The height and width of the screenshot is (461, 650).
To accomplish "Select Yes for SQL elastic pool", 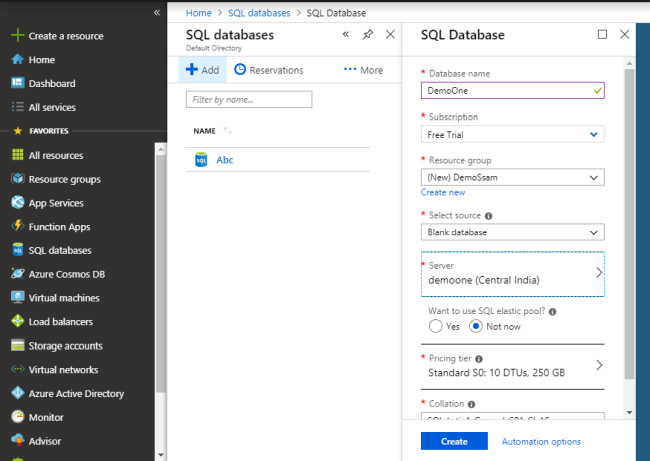I will point(436,326).
